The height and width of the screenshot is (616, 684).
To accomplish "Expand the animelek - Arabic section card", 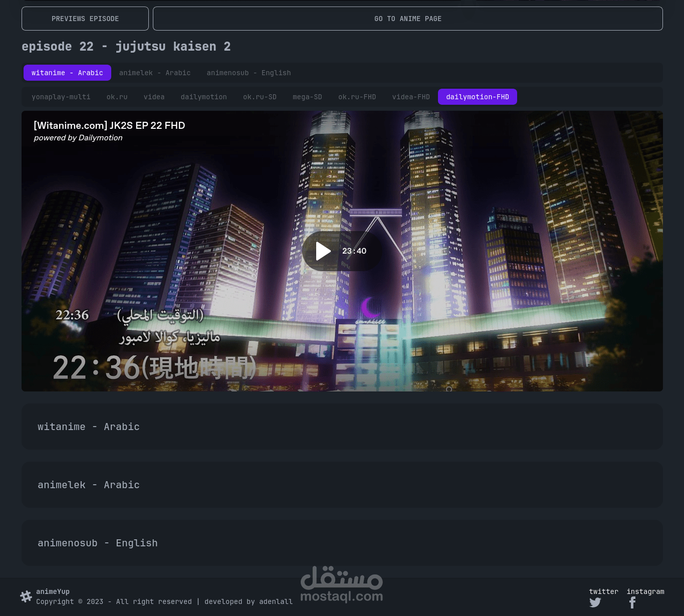I will click(x=342, y=485).
